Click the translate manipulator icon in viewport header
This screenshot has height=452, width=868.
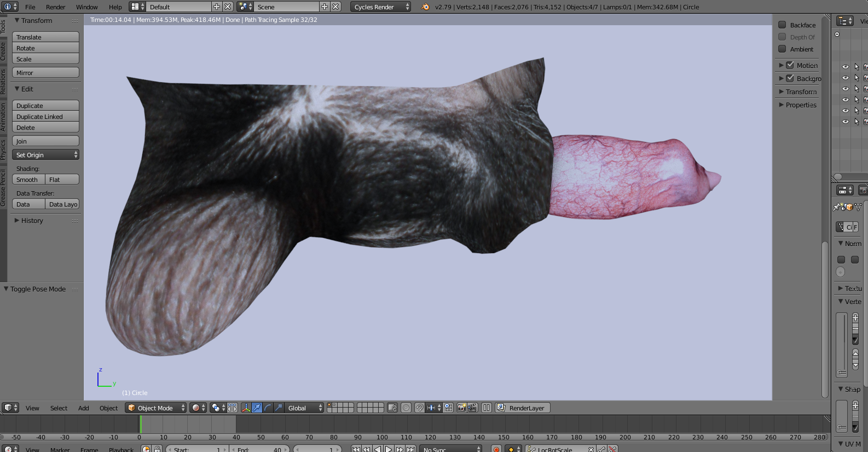coord(257,408)
